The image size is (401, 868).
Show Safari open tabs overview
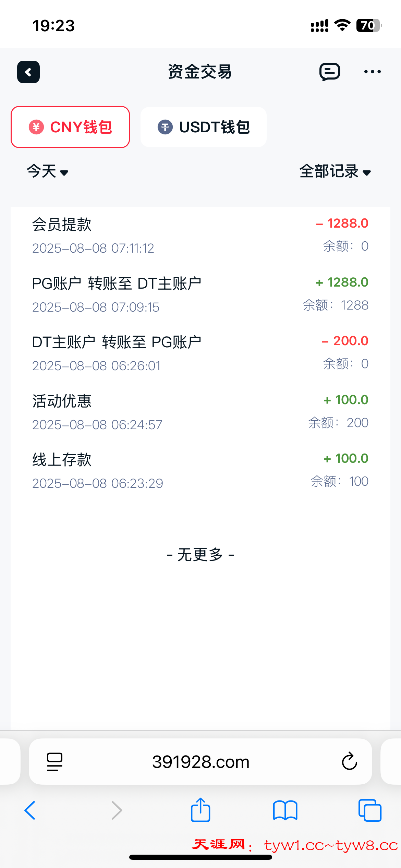(x=370, y=810)
